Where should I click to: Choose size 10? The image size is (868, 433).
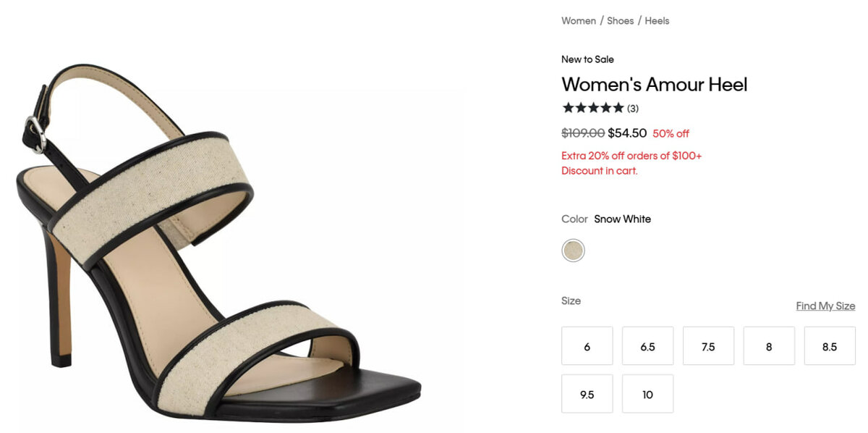(647, 394)
